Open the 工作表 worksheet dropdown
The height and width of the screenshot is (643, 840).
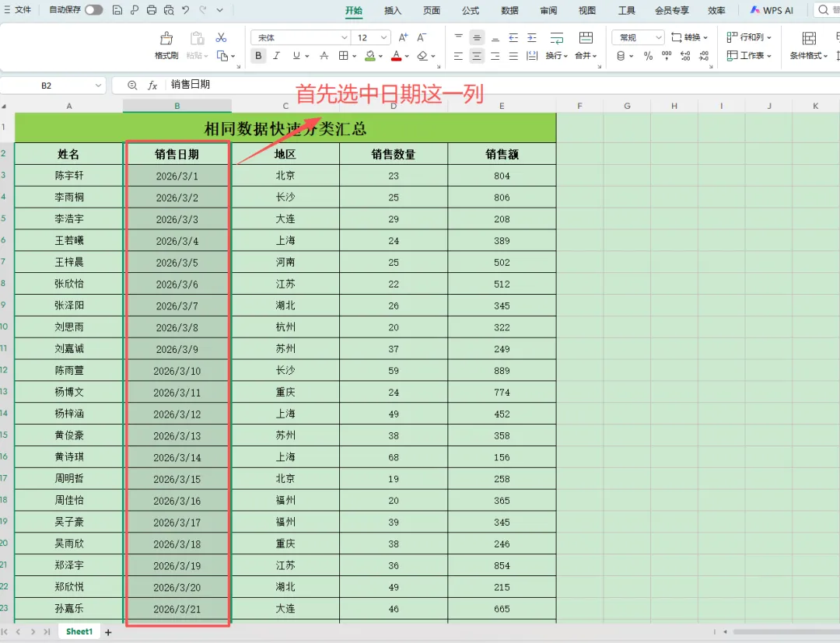coord(749,56)
